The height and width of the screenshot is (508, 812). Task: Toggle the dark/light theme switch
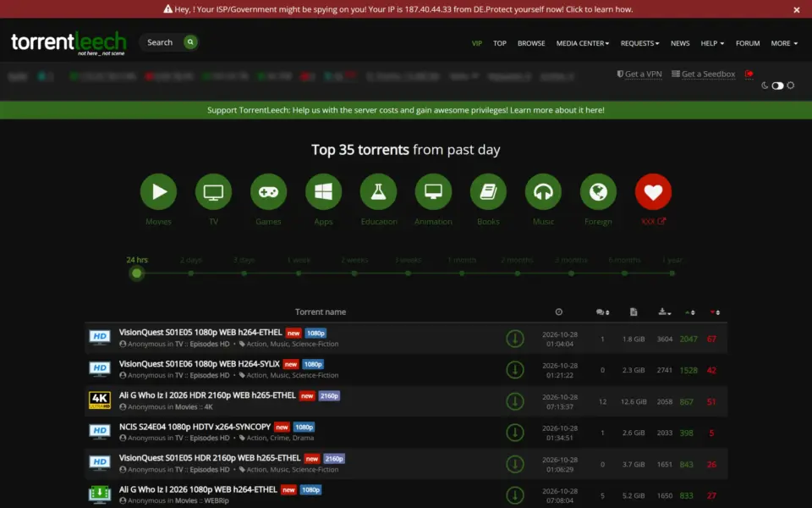pos(777,86)
